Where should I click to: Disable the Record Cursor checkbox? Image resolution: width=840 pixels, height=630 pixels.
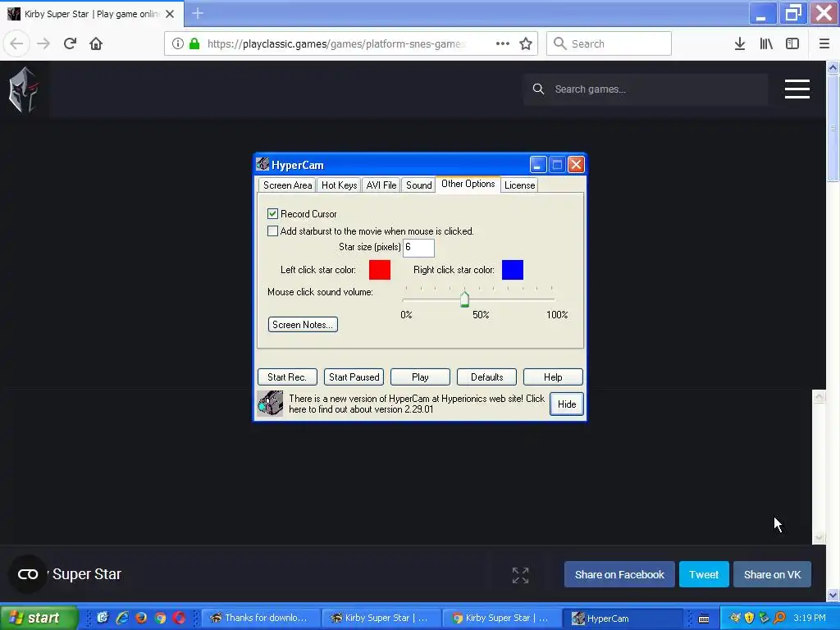[x=272, y=214]
